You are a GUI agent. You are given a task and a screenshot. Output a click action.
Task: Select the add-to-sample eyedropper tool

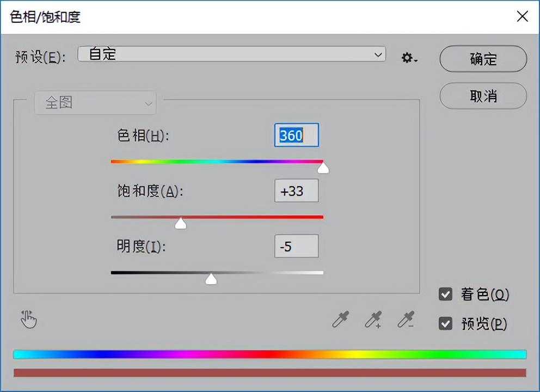click(x=373, y=320)
